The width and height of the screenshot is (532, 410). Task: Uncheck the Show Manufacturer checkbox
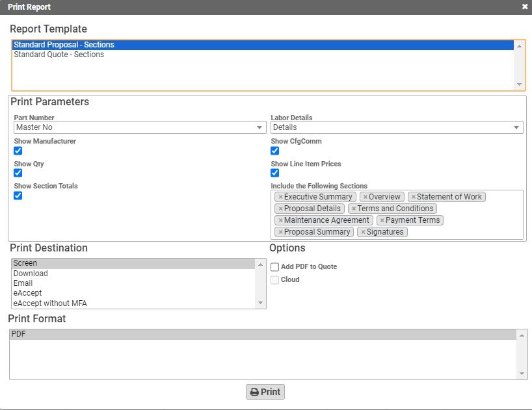[18, 151]
